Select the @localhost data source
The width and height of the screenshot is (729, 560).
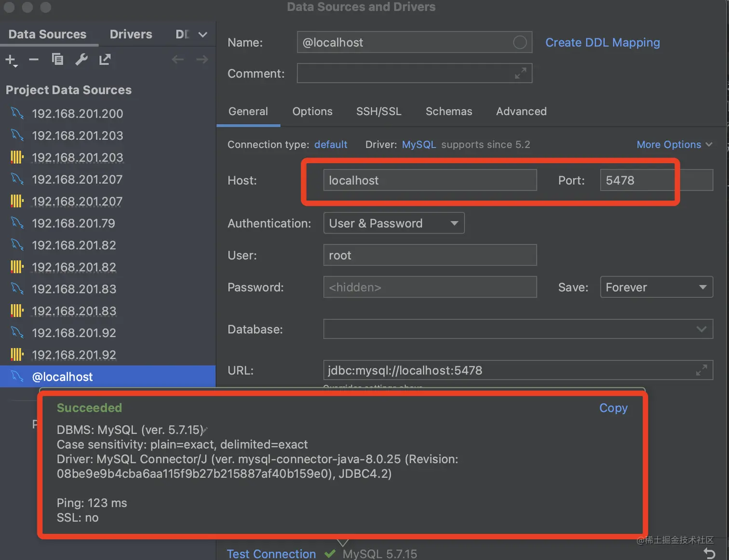click(108, 376)
